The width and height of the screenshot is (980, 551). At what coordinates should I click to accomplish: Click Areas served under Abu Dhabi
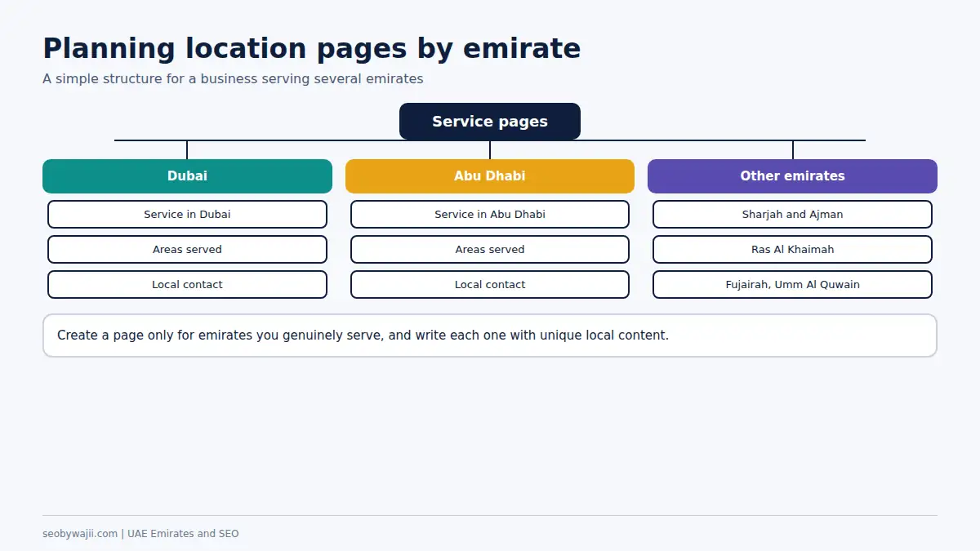[490, 250]
